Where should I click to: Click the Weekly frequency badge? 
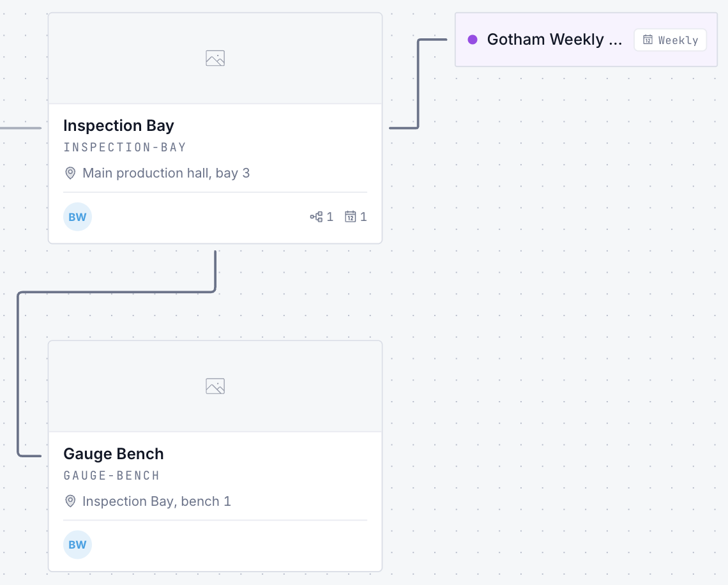pyautogui.click(x=671, y=40)
